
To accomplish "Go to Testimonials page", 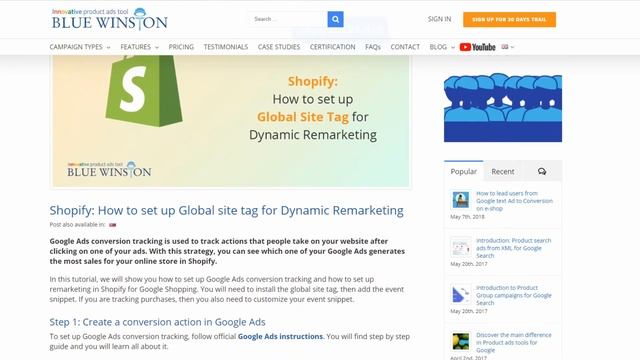I will pos(226,47).
